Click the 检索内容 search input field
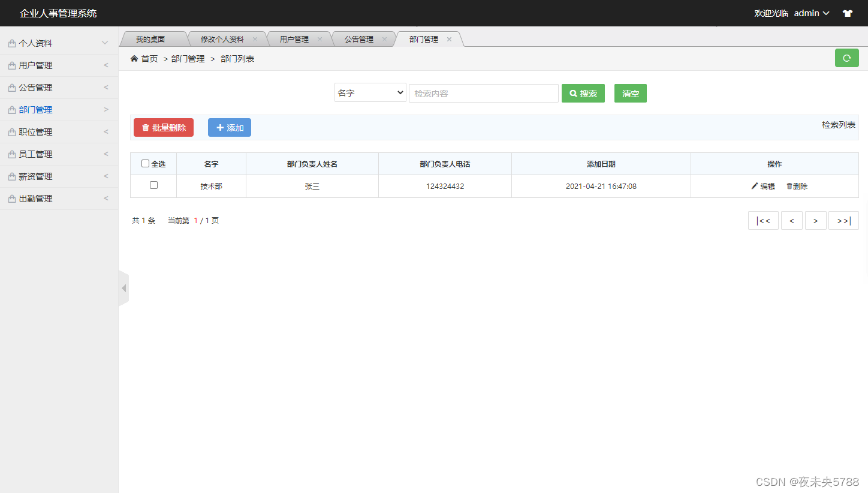Screen dimensions: 868x493 [x=484, y=93]
